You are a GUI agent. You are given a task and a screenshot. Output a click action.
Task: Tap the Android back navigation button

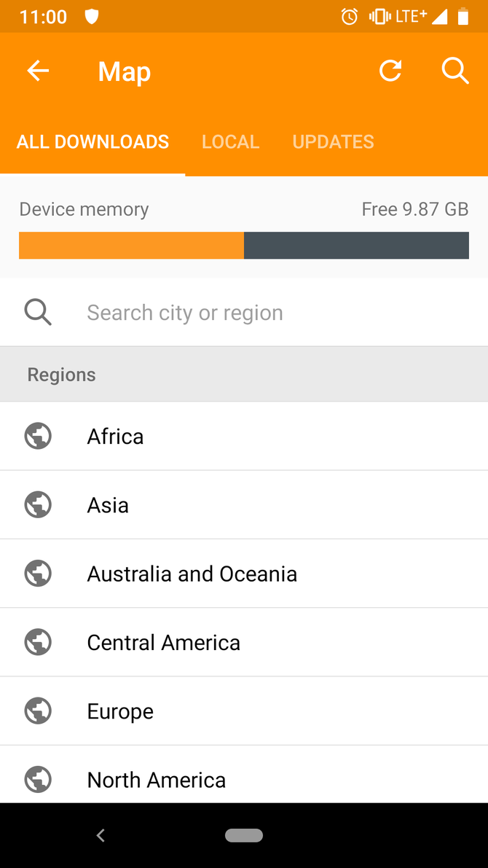coord(101,835)
